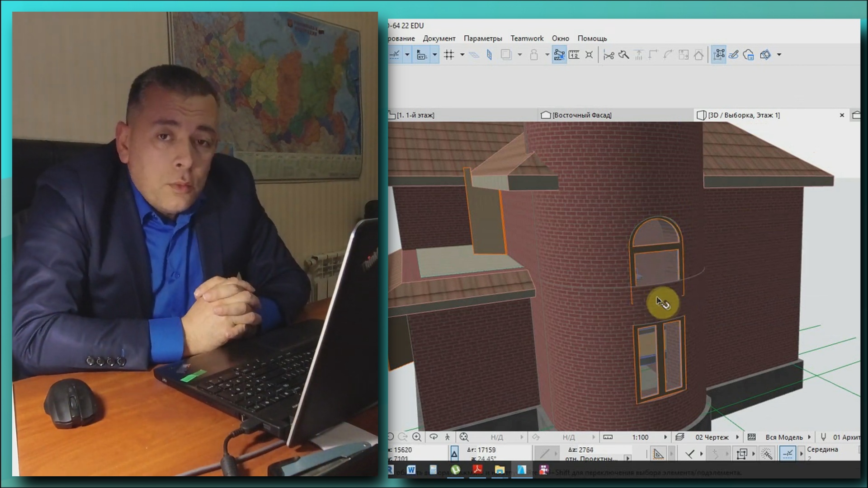Screen dimensions: 868x488
Task: Select the Magic Wand tool
Action: pos(766,454)
